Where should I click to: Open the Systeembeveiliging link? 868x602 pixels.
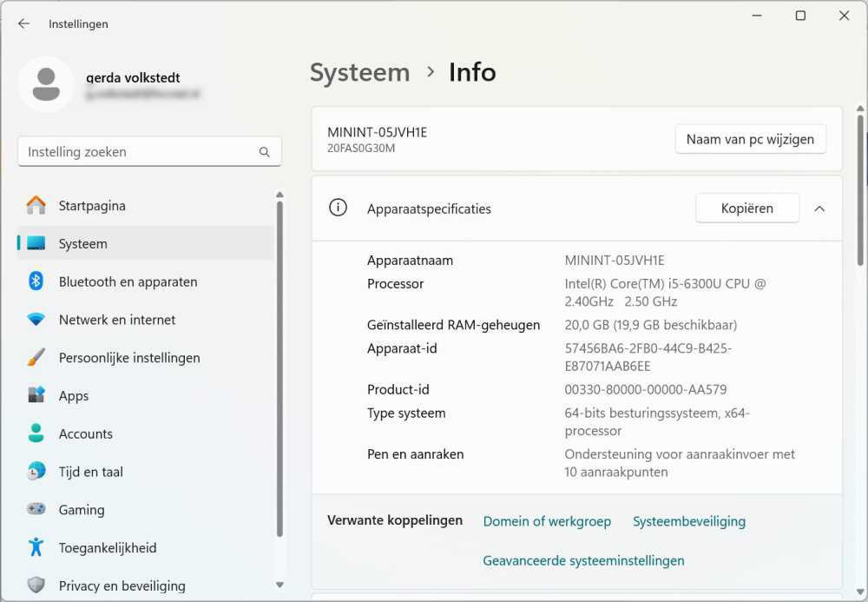[x=689, y=521]
